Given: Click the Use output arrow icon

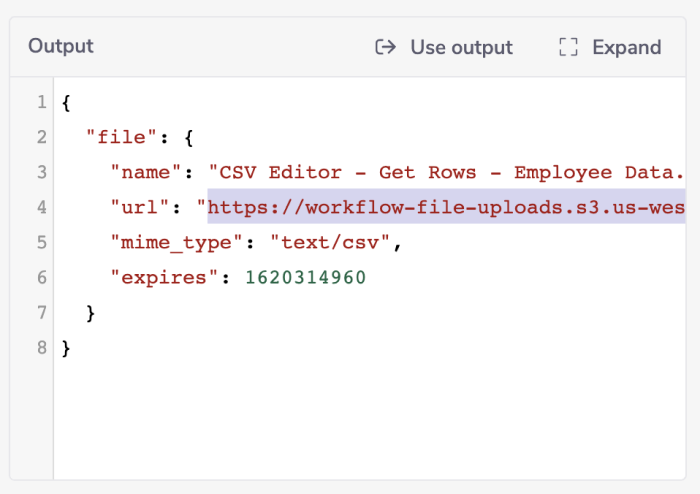Looking at the screenshot, I should point(386,47).
